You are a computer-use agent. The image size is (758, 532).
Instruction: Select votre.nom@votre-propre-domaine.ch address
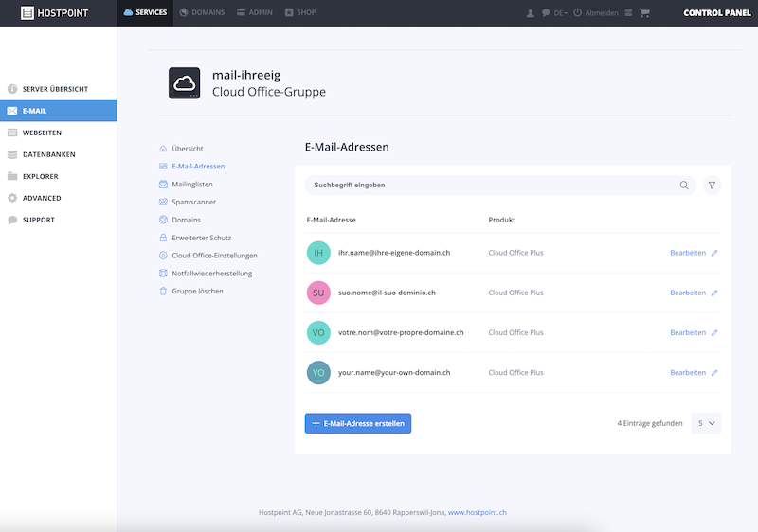pyautogui.click(x=401, y=332)
